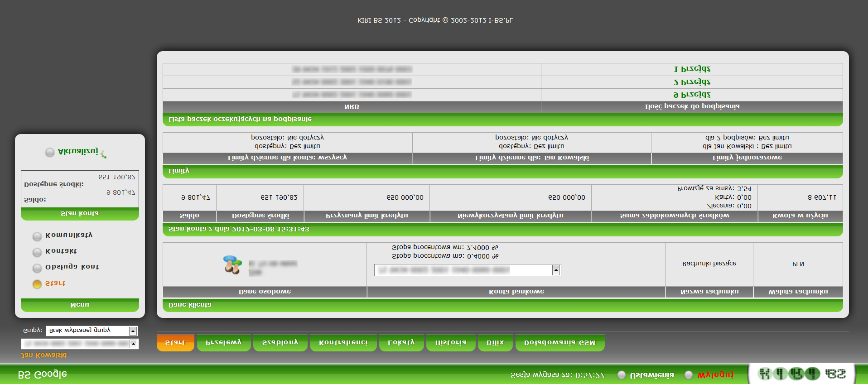The height and width of the screenshot is (384, 868).
Task: Open Obsługa kont in the side menu
Action: (72, 267)
